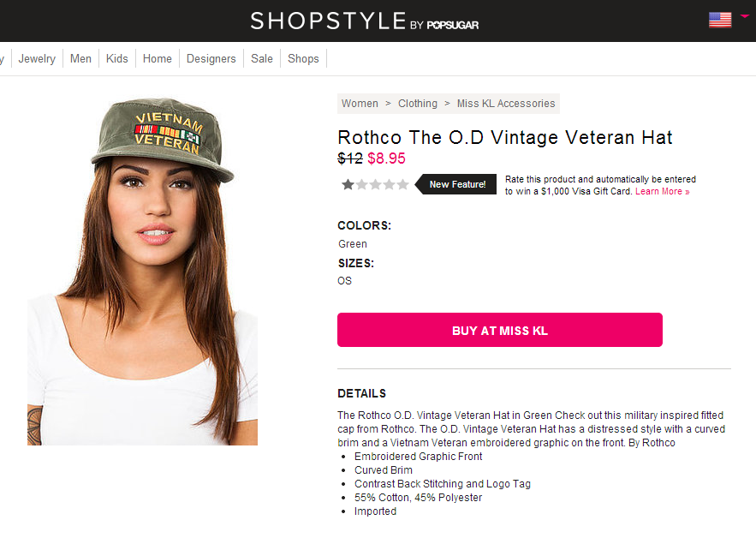Image resolution: width=756 pixels, height=544 pixels.
Task: Open the Men category
Action: tap(81, 59)
